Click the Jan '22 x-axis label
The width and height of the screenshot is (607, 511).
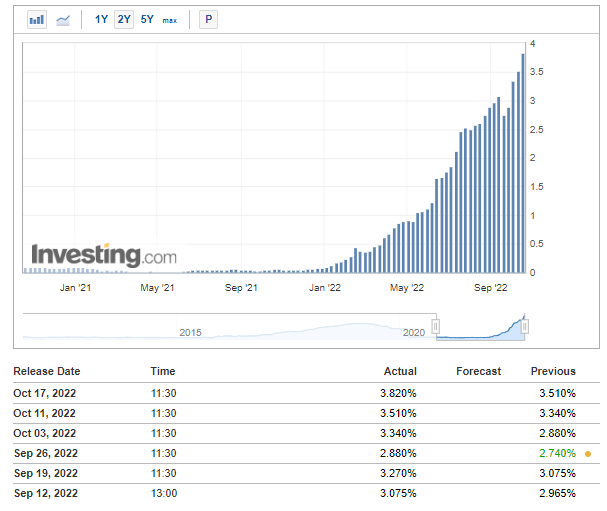[x=324, y=288]
